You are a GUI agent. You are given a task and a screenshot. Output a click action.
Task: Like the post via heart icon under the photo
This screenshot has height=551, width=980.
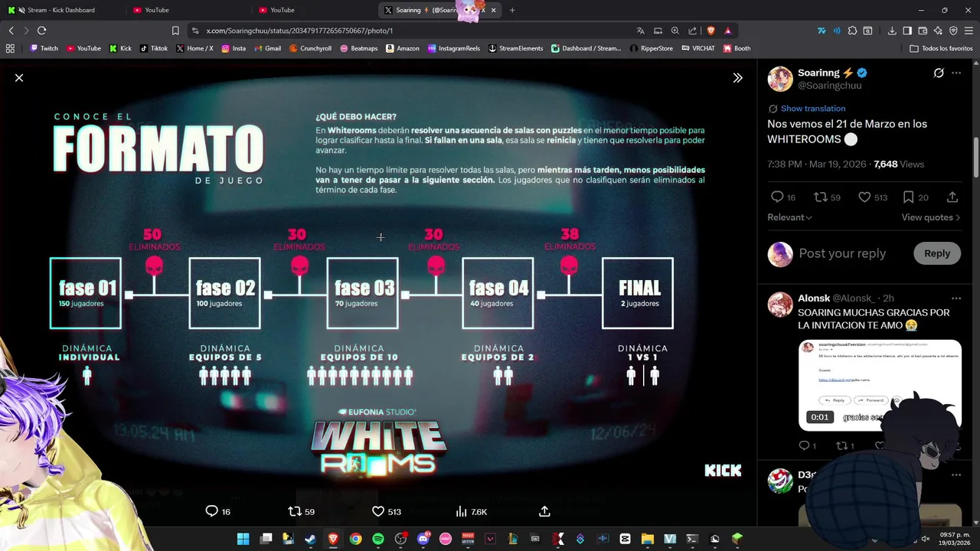tap(377, 511)
